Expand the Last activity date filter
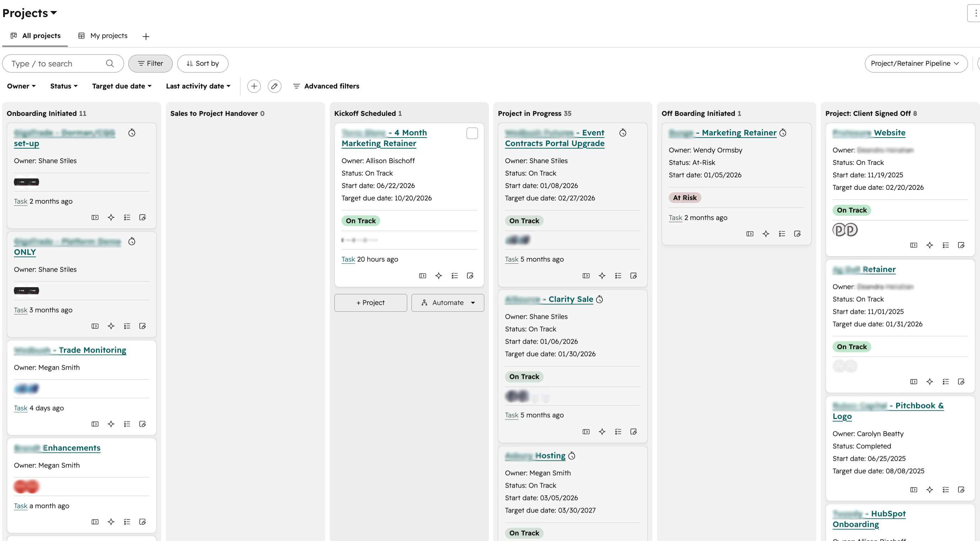Viewport: 980px width, 541px height. (x=198, y=86)
